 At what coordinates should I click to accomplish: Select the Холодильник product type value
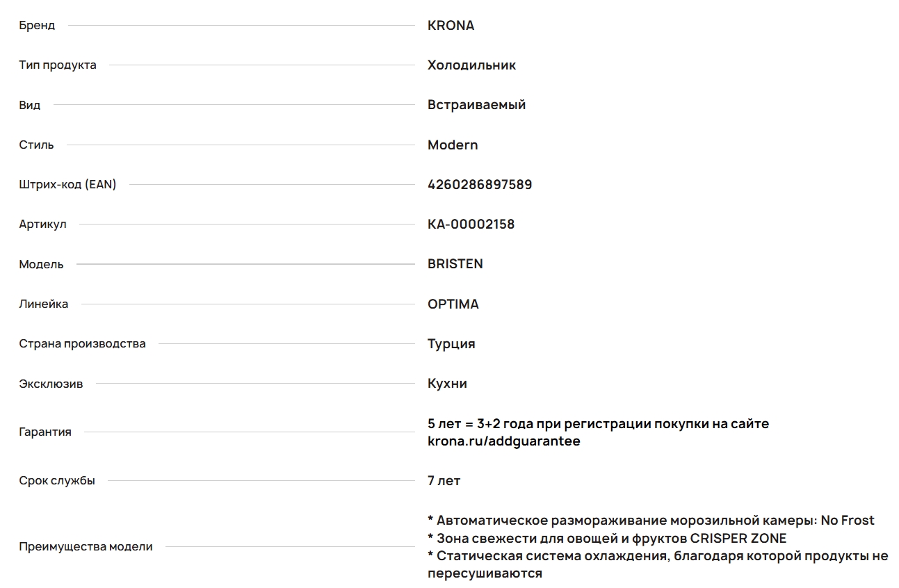pyautogui.click(x=471, y=65)
